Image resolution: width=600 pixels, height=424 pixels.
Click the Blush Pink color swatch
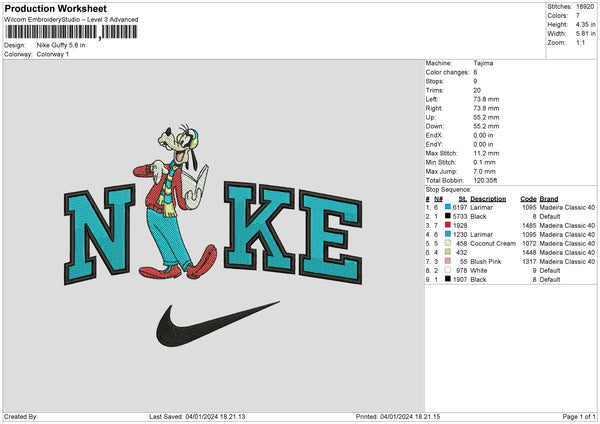(448, 261)
